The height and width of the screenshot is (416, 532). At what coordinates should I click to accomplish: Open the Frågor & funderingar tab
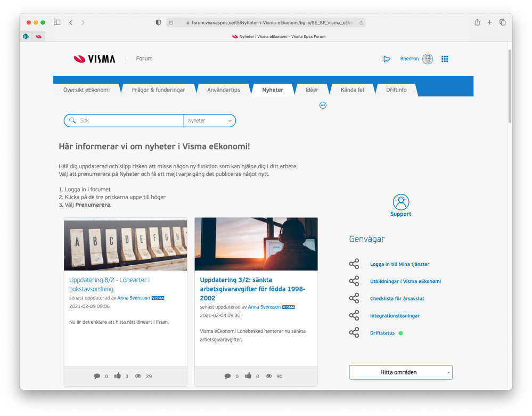pos(159,90)
